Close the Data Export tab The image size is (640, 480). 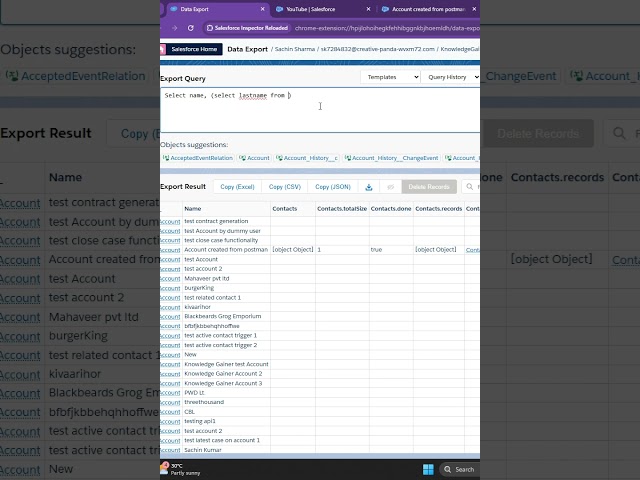262,9
